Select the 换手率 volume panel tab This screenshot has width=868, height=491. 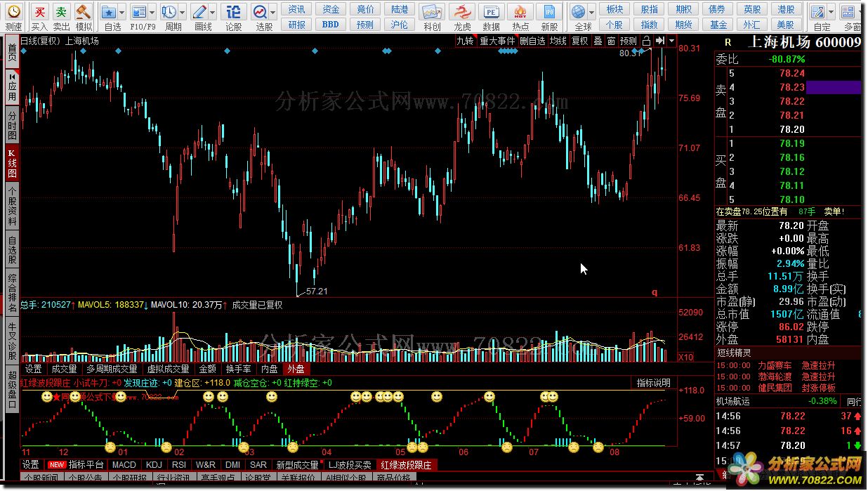238,369
